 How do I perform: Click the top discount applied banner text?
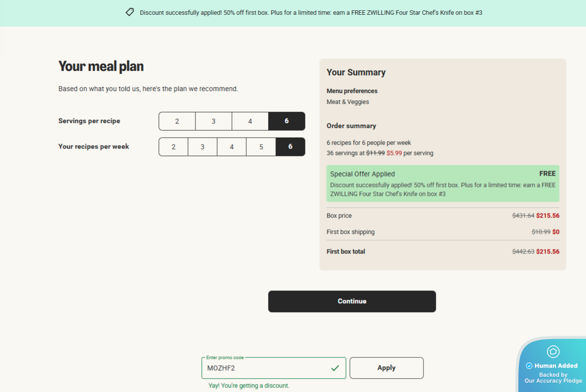[314, 12]
